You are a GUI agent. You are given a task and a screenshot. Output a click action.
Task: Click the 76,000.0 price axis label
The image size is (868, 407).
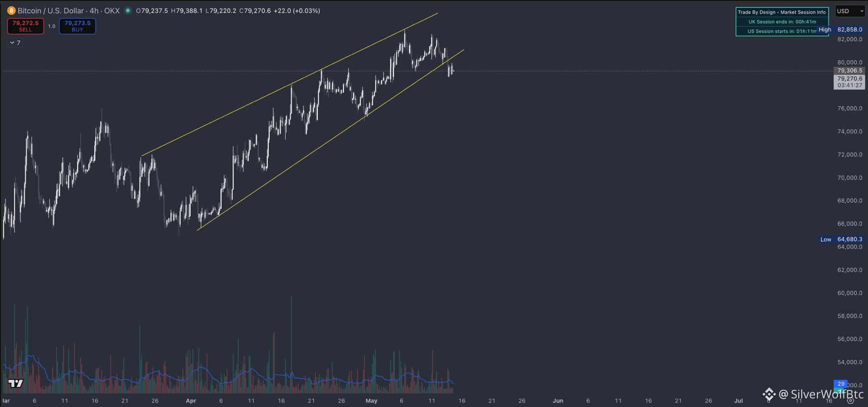click(850, 109)
